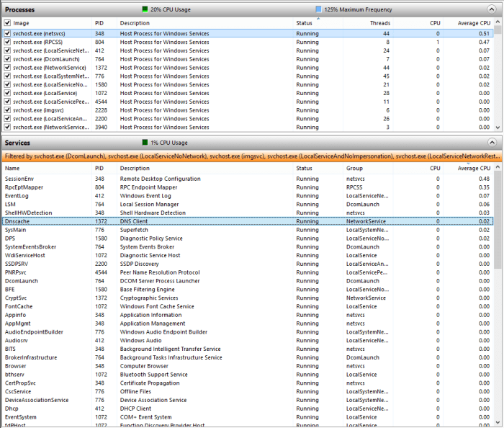Viewport: 504px width, 428px height.
Task: Select the CryptSvc service row
Action: [x=248, y=298]
